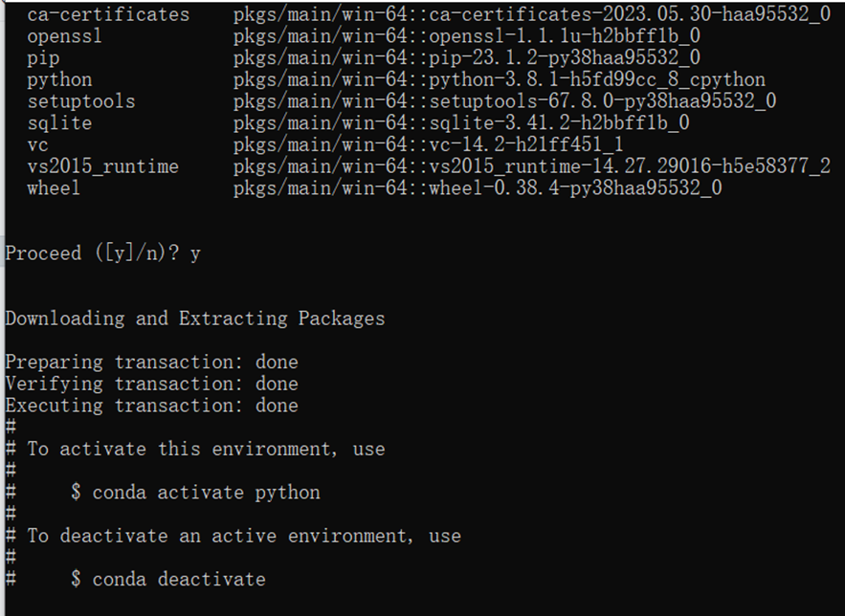Click the vs2015_runtime package name
The width and height of the screenshot is (845, 616).
pyautogui.click(x=103, y=166)
